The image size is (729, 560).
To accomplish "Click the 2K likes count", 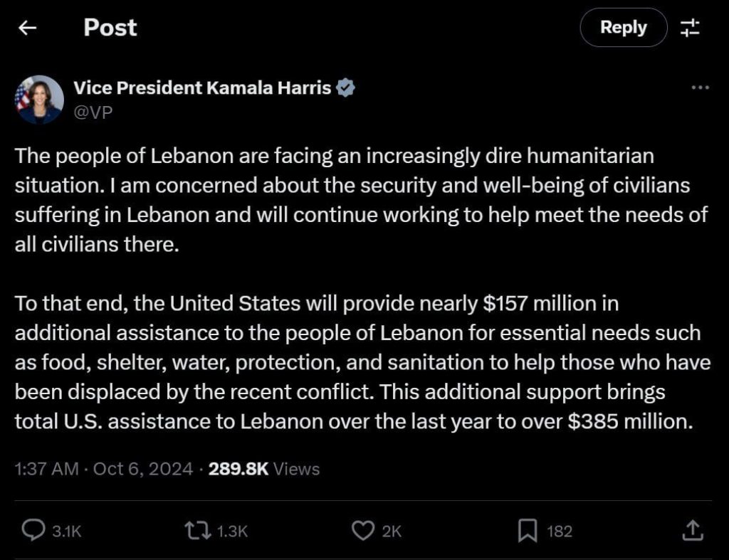I will point(392,531).
